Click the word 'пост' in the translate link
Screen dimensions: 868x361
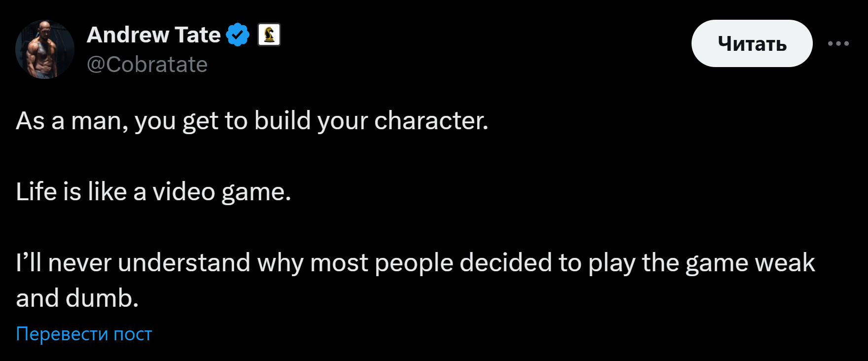coord(133,334)
